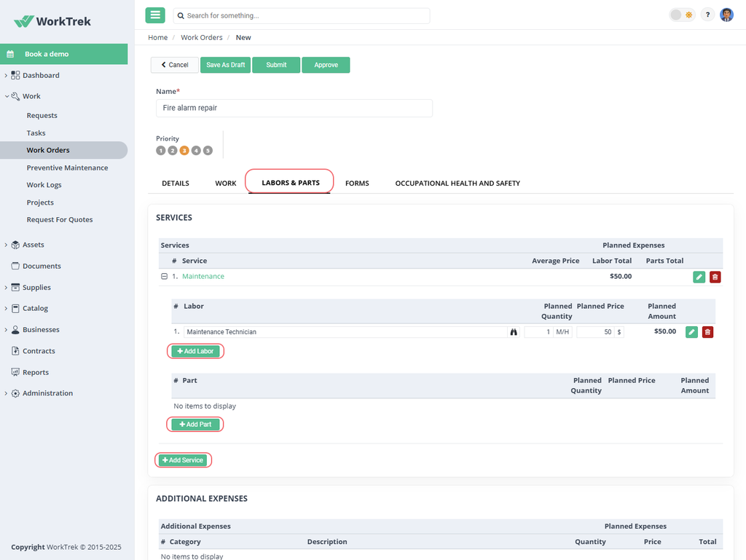Toggle the light/dark theme switch

coord(682,15)
